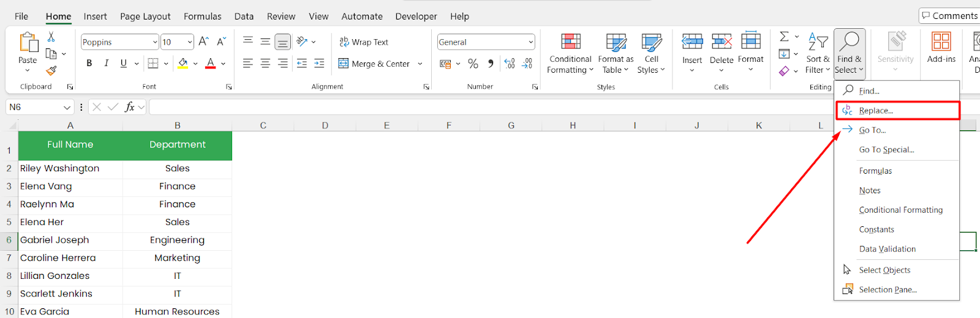The image size is (980, 318).
Task: Apply Percent Style
Action: point(473,64)
